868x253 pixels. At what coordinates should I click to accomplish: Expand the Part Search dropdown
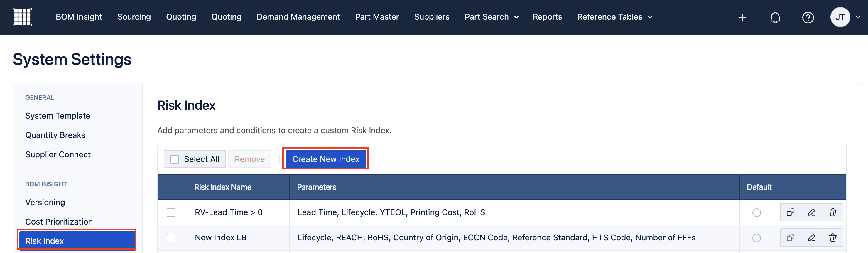(x=492, y=17)
